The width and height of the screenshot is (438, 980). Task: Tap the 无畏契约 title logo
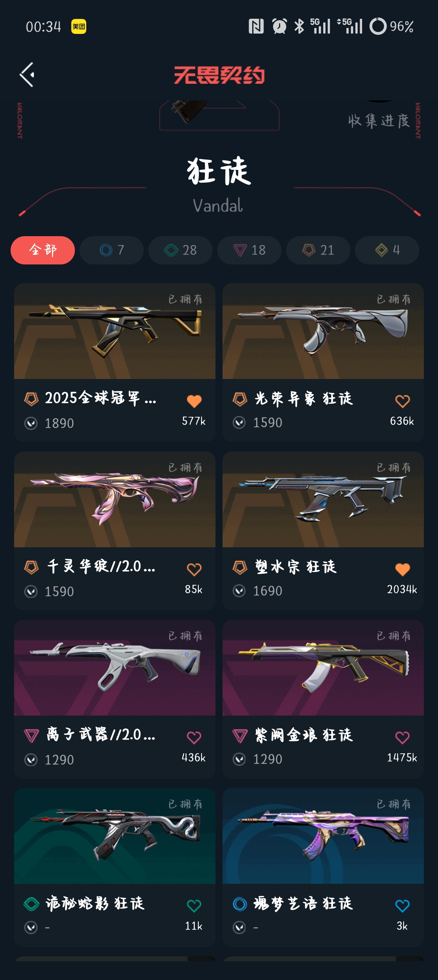(219, 75)
